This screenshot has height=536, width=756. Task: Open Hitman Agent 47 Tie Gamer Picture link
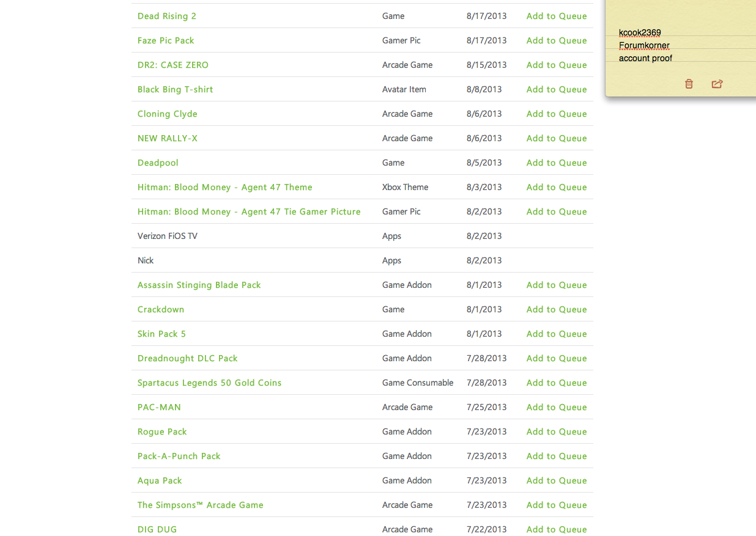(249, 211)
